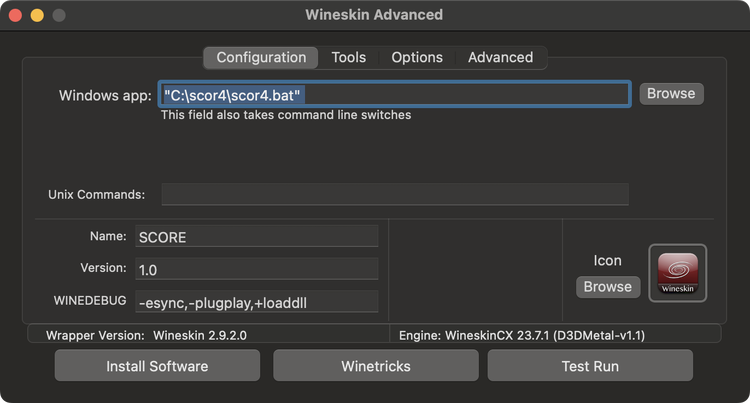Browse for the Windows app executable

(x=670, y=94)
